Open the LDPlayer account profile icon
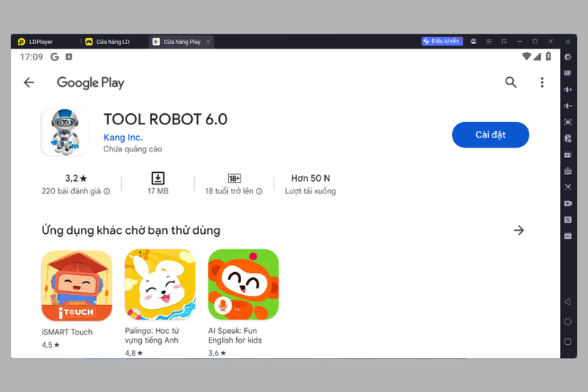This screenshot has width=588, height=392. (473, 41)
